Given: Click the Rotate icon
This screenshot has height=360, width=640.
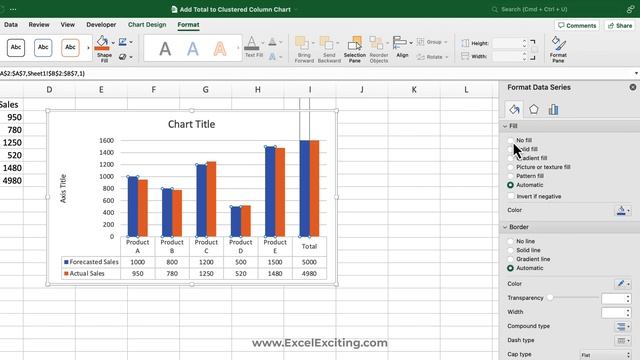Looking at the screenshot, I should (421, 57).
